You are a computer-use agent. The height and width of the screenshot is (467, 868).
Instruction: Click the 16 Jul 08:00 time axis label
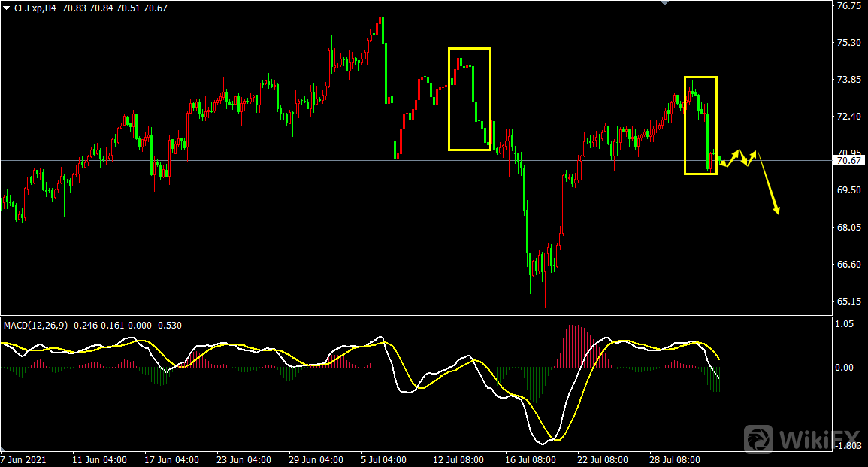coord(530,459)
